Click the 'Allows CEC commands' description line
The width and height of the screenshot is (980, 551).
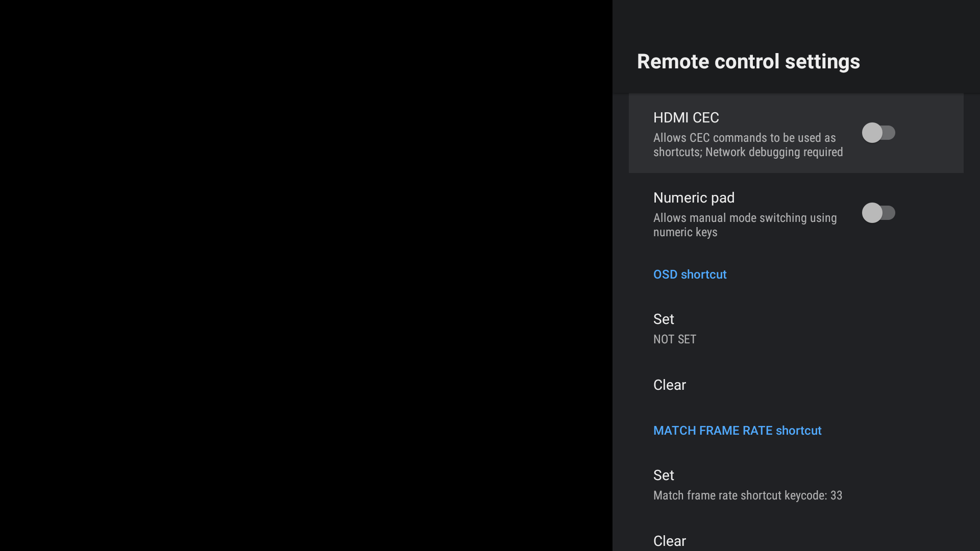point(744,138)
